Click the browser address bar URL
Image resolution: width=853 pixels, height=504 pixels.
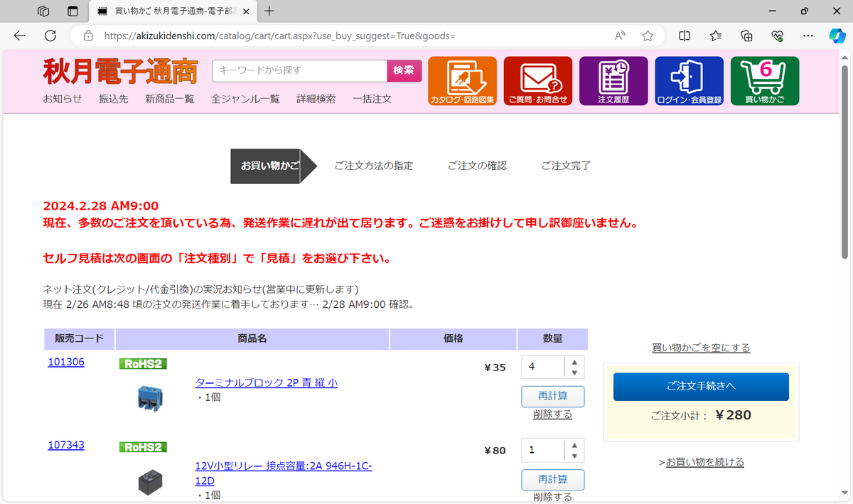(x=279, y=36)
